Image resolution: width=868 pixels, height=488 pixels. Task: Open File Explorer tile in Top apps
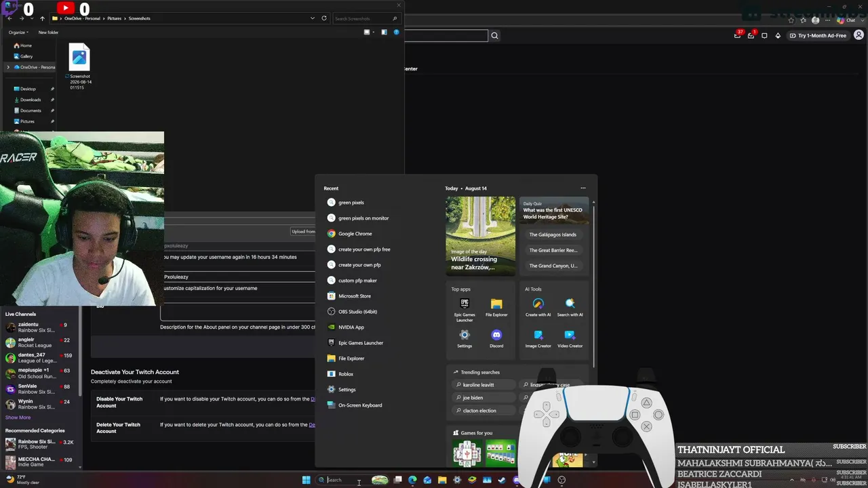(496, 308)
